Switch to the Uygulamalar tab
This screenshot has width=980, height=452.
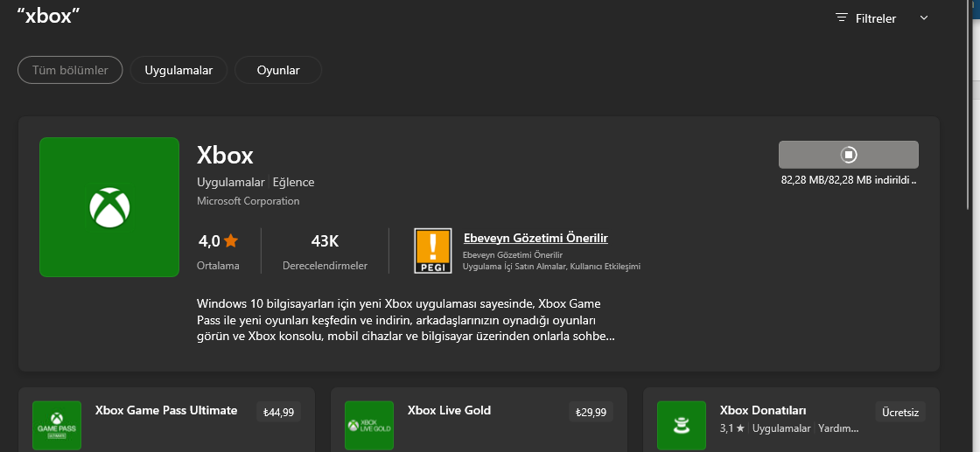(x=178, y=70)
